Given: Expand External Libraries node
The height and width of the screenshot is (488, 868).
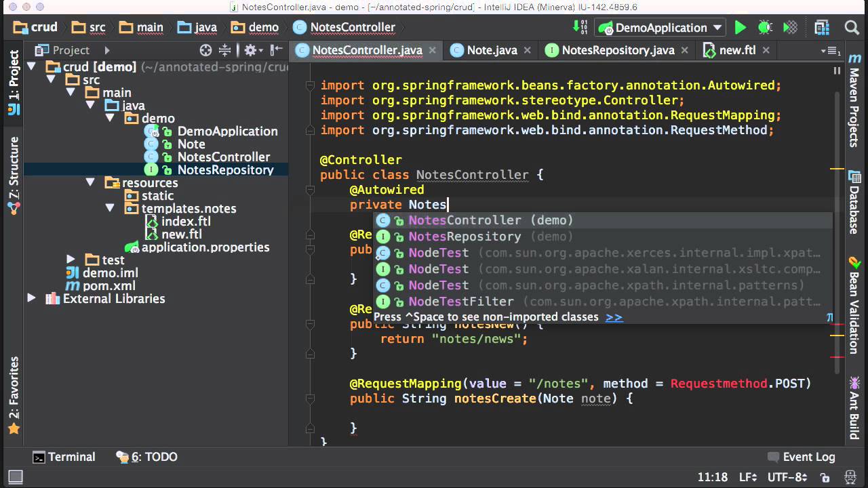Looking at the screenshot, I should tap(31, 298).
